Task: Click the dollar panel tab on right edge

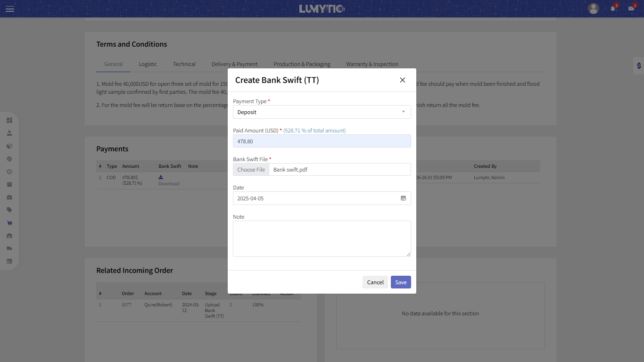Action: tap(638, 66)
